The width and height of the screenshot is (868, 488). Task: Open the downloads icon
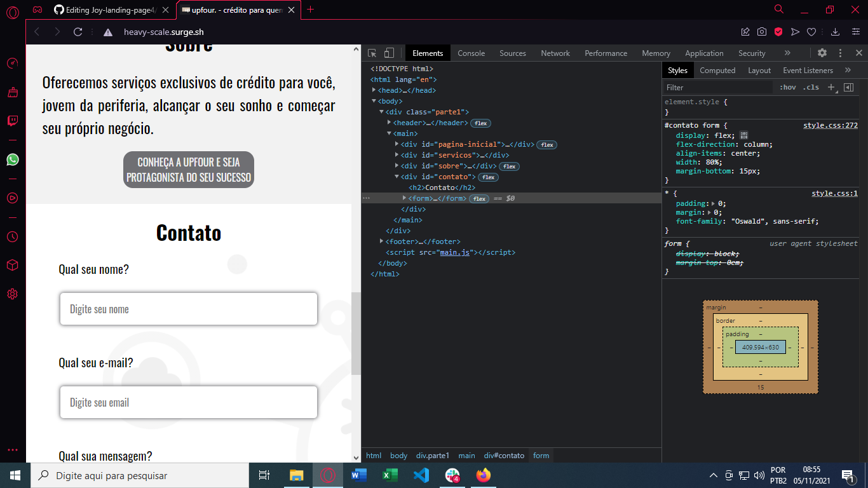836,32
